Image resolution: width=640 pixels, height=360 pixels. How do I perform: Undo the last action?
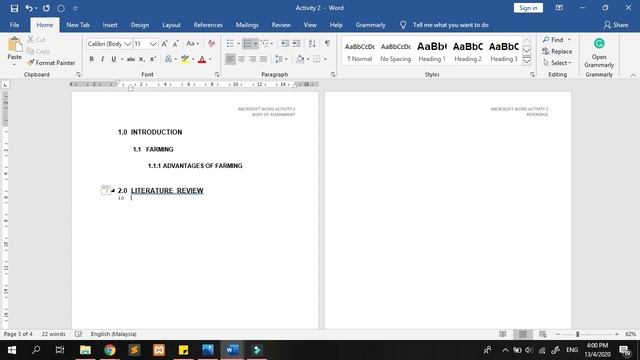click(x=29, y=8)
